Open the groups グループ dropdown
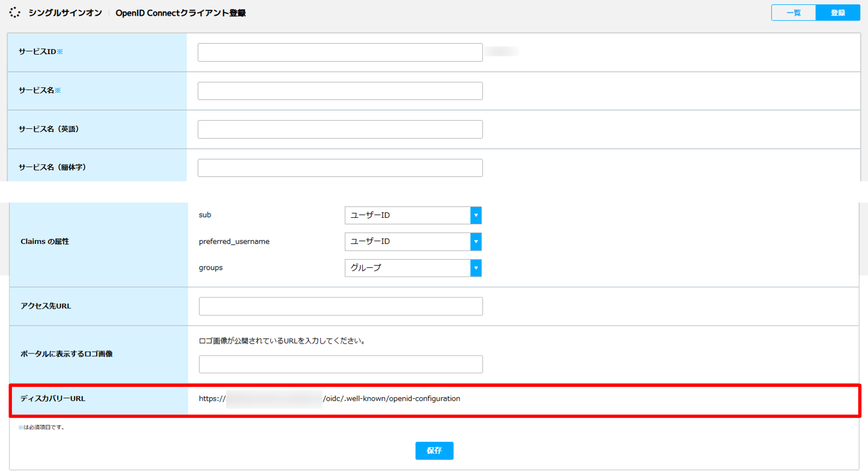This screenshot has height=475, width=868. (x=413, y=268)
